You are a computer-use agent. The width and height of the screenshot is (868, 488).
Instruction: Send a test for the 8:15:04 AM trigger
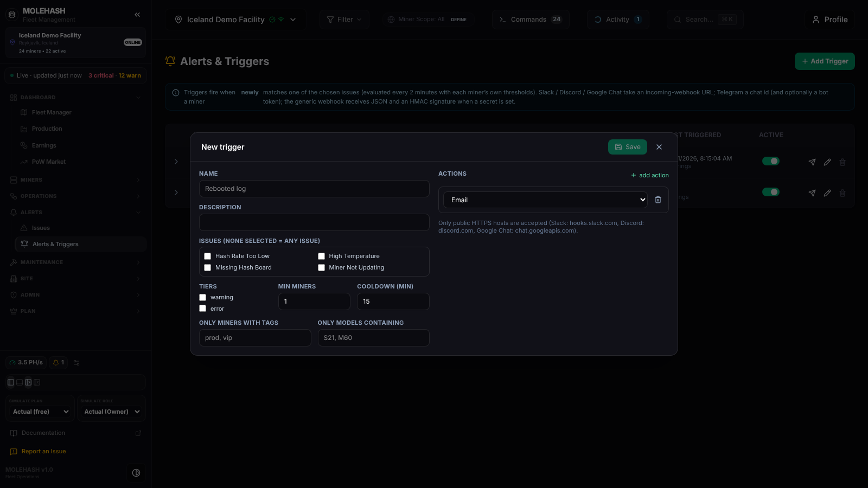coord(812,162)
